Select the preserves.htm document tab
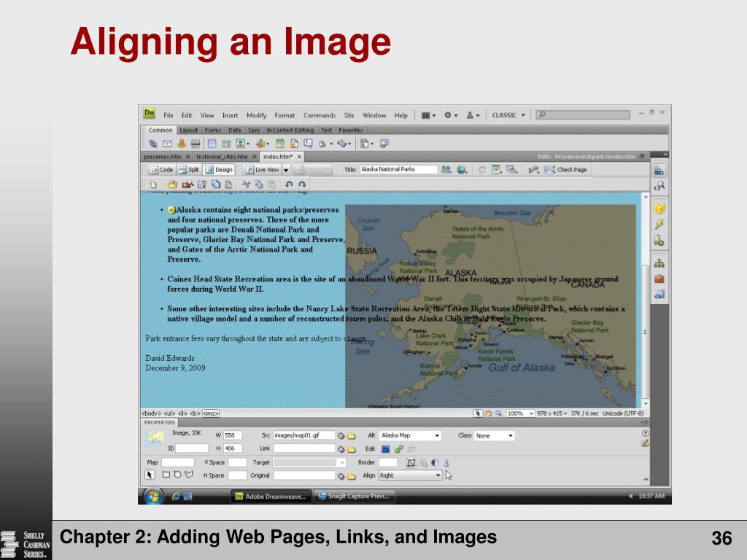747x560 pixels. [x=163, y=156]
